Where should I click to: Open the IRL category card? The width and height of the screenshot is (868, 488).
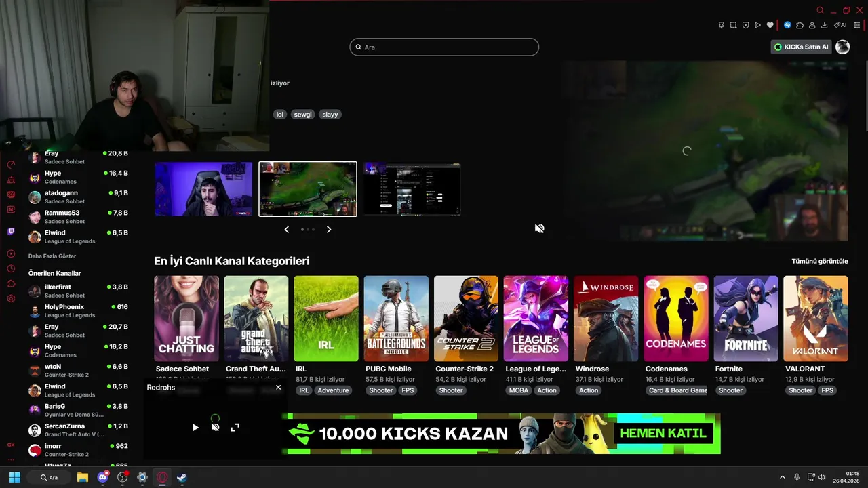(326, 319)
